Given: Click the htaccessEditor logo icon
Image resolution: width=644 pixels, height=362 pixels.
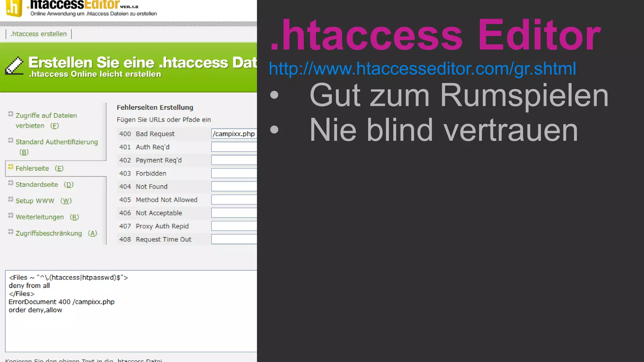Looking at the screenshot, I should [14, 8].
